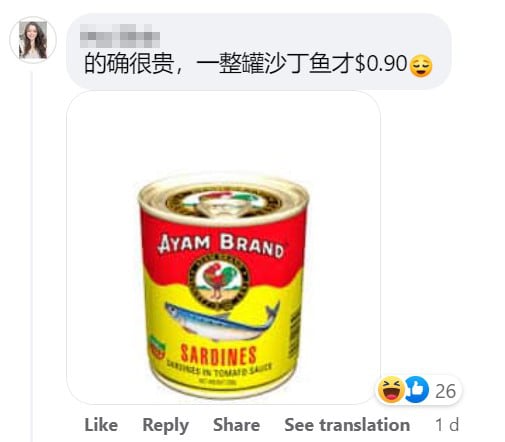The height and width of the screenshot is (442, 505).
Task: Click the SARDINES text on the can
Action: click(218, 355)
